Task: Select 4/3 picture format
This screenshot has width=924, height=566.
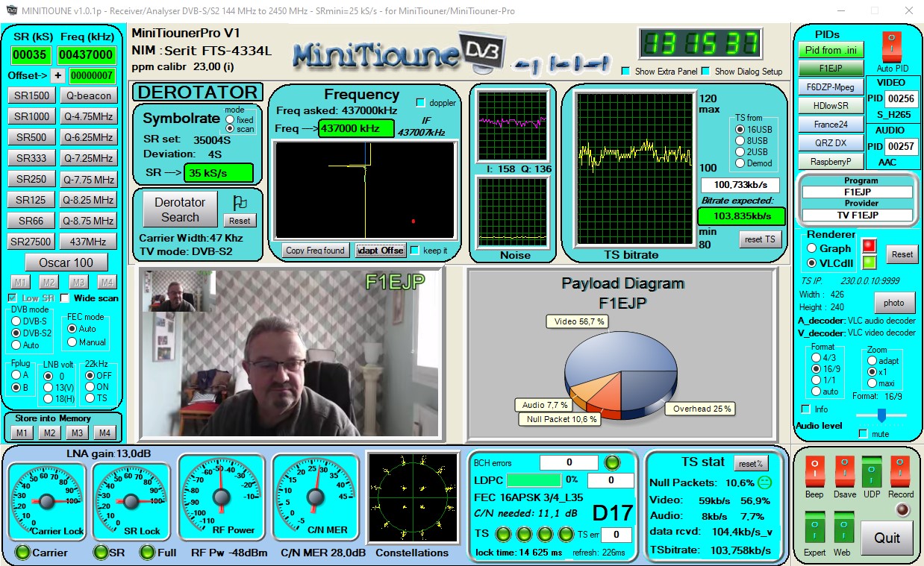Action: [x=817, y=358]
